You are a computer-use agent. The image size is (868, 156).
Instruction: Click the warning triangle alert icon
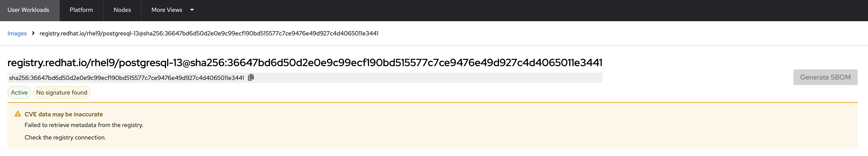pos(18,114)
